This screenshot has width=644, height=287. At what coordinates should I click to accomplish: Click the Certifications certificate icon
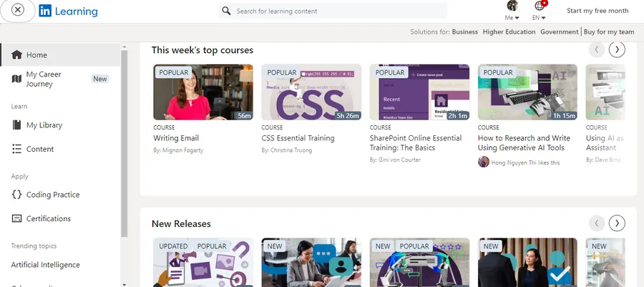point(16,218)
